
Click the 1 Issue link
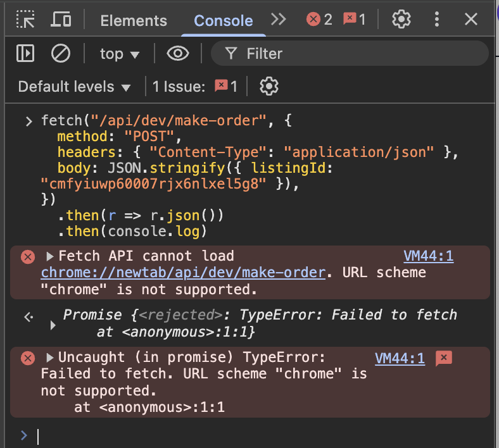[x=194, y=87]
